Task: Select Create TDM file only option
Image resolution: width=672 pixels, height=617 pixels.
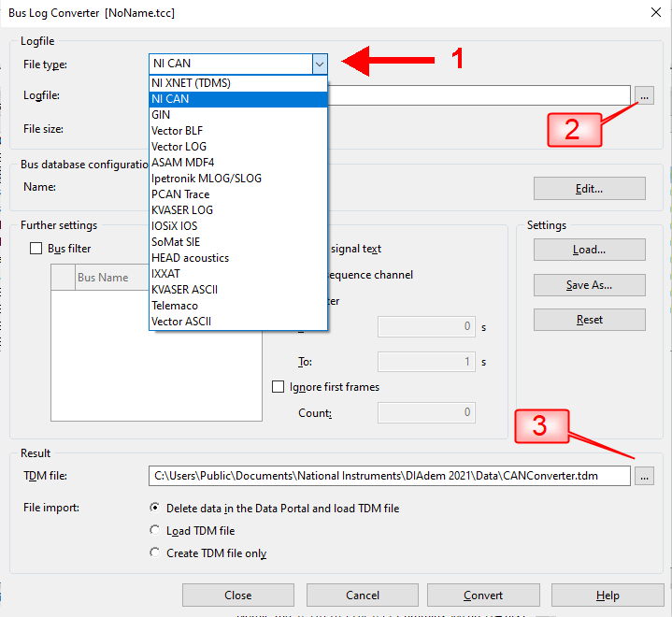Action: pyautogui.click(x=155, y=553)
